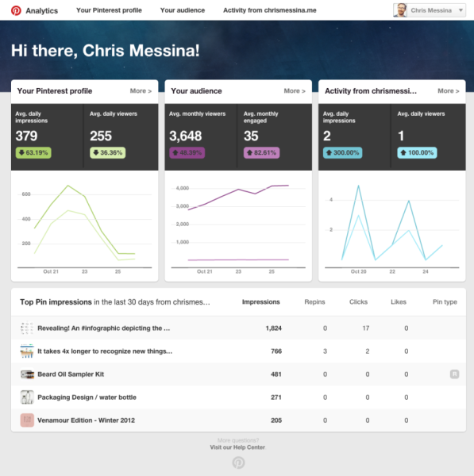This screenshot has width=474, height=476.
Task: Select the 17 clicks cell
Action: pos(366,328)
